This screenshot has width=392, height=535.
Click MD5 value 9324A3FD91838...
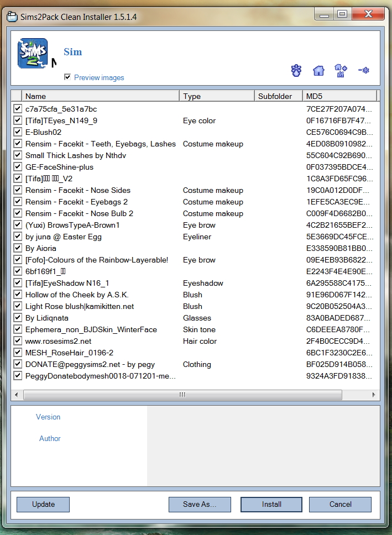pos(339,376)
